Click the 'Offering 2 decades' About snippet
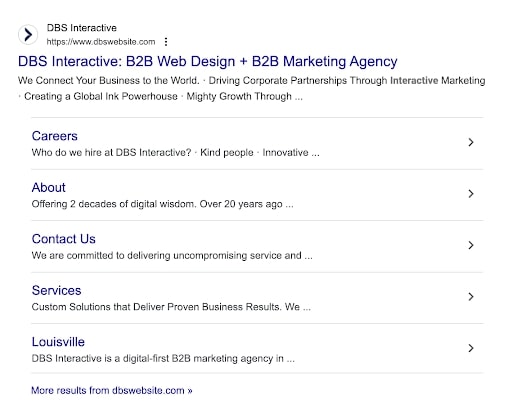512x414 pixels. pos(162,204)
